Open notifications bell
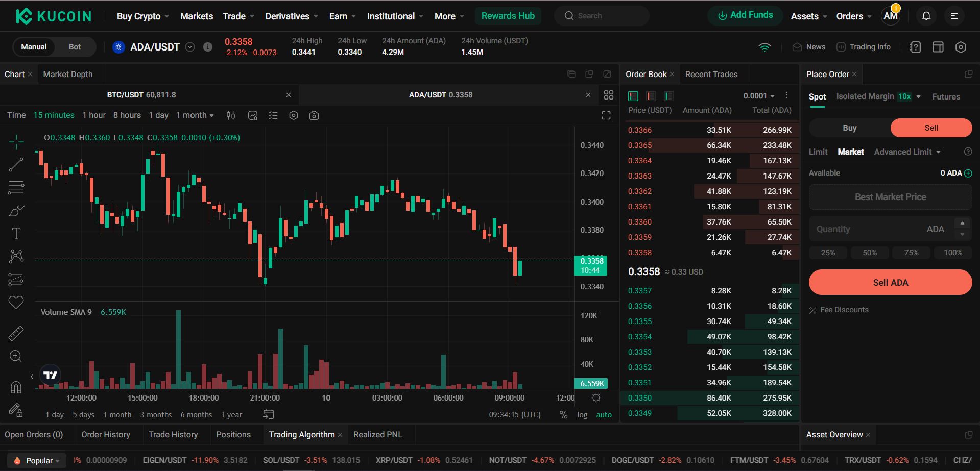Screen dimensions: 980x471 click(x=926, y=16)
